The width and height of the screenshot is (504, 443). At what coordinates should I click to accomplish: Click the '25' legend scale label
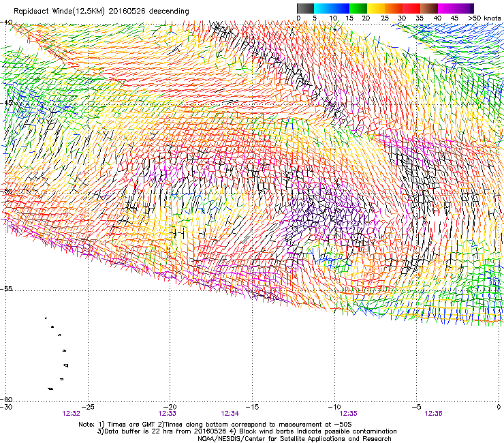point(384,18)
